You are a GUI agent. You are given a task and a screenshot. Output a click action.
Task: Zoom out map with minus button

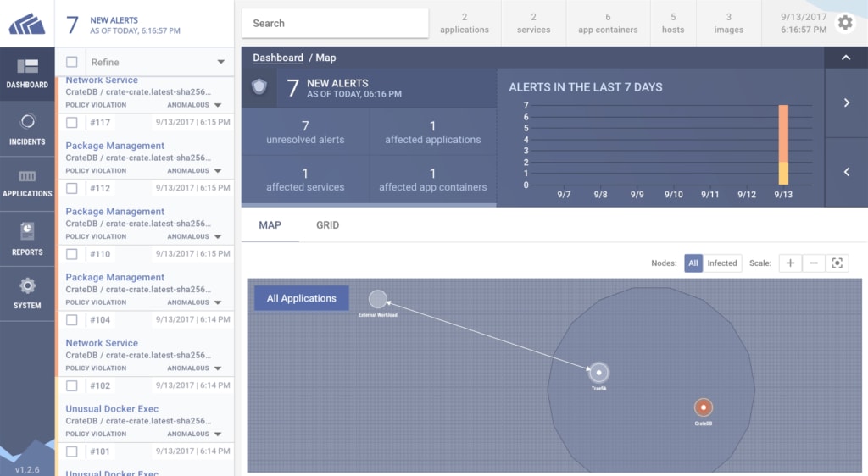pyautogui.click(x=814, y=263)
